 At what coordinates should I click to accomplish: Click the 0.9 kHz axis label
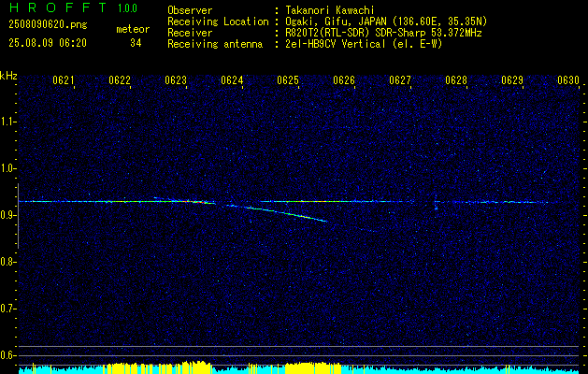pos(7,215)
